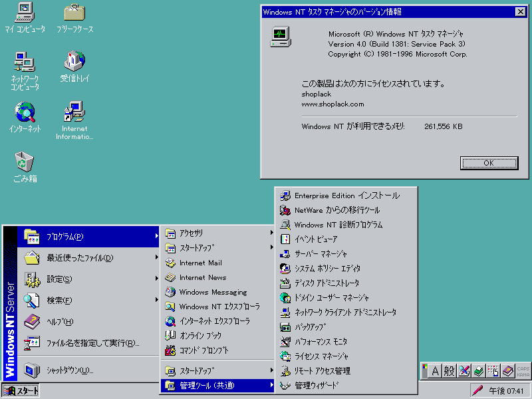The image size is (532, 399).
Task: Launch サーバー マネージャ from administrative tools
Action: (346, 254)
